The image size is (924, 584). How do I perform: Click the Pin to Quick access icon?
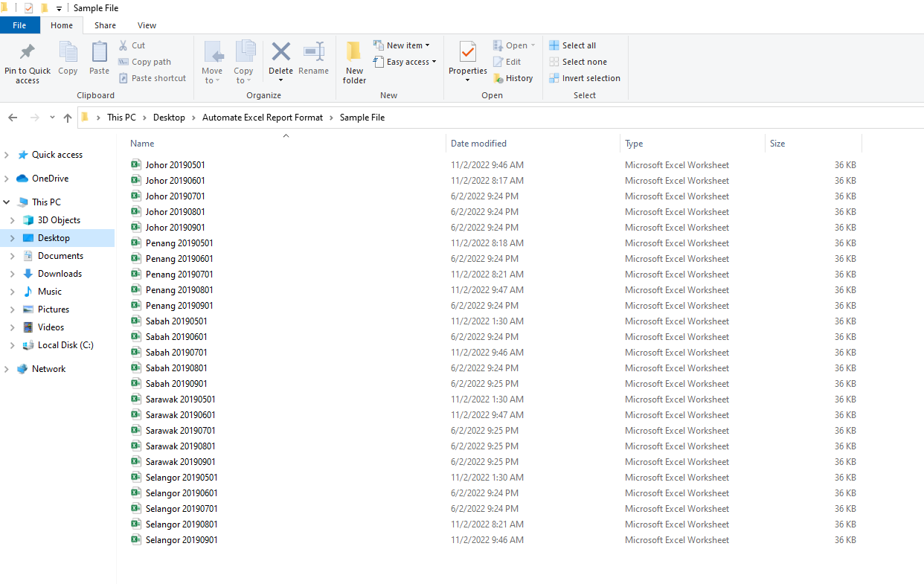pos(28,52)
